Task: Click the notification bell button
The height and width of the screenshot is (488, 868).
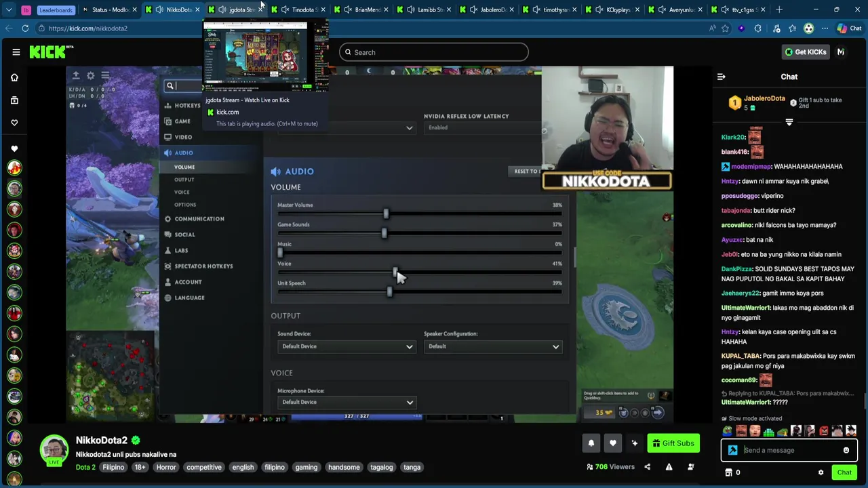Action: pyautogui.click(x=591, y=443)
